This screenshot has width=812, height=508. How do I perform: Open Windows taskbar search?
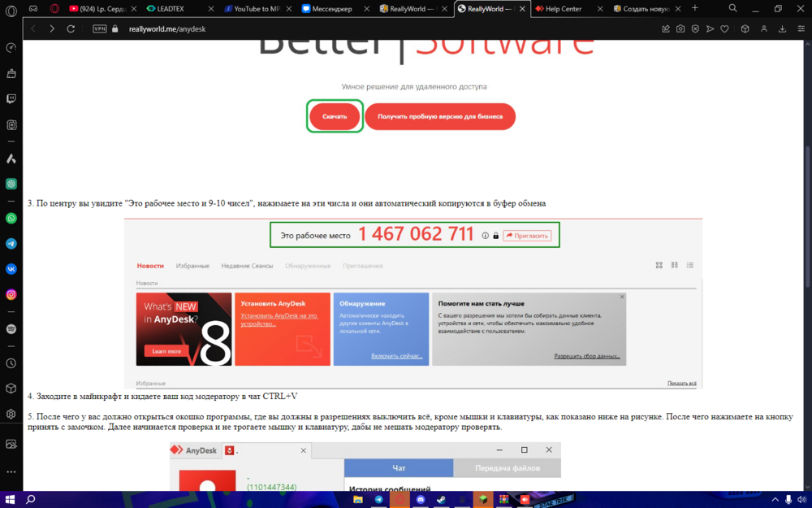coord(31,499)
